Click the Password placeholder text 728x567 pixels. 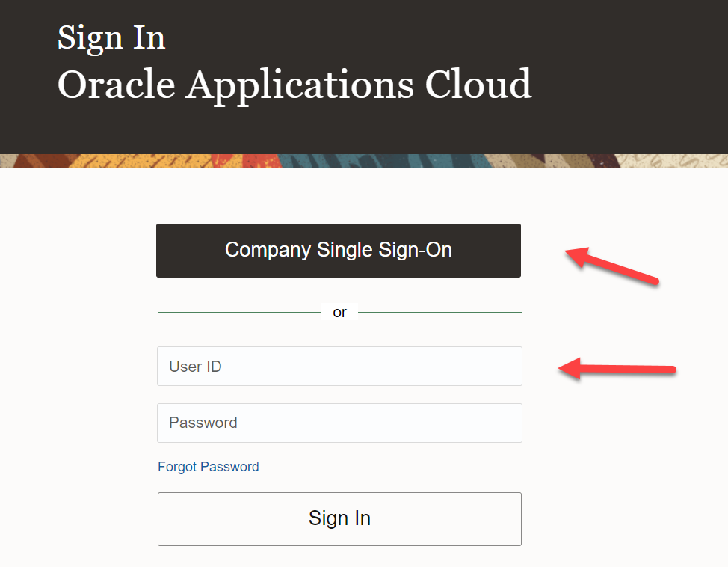(x=203, y=423)
